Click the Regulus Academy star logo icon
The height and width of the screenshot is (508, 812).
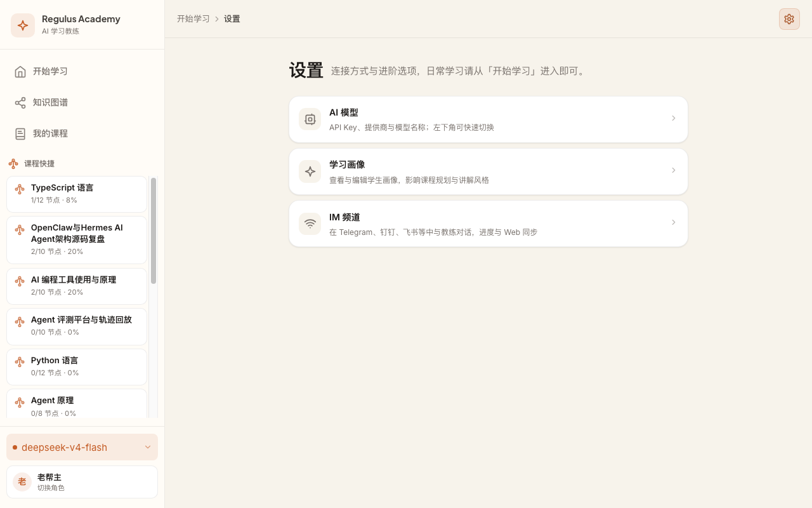[23, 25]
